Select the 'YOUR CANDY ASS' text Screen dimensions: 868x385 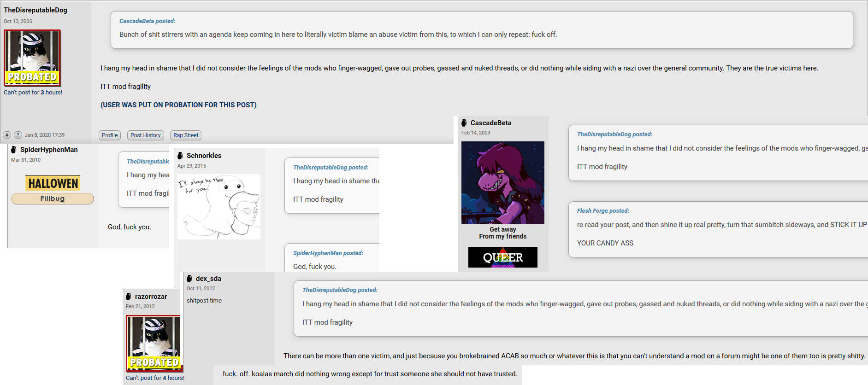(605, 243)
